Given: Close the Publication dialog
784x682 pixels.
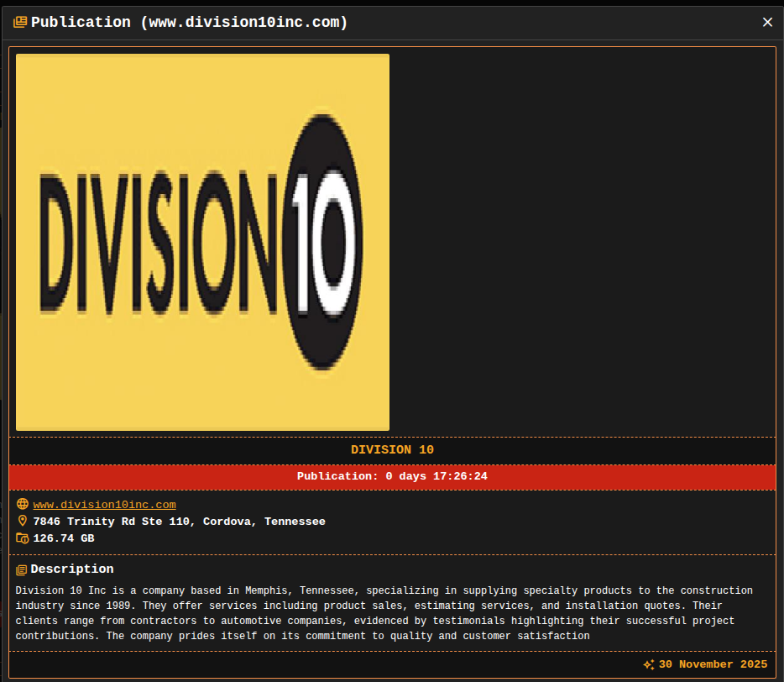Looking at the screenshot, I should [767, 23].
